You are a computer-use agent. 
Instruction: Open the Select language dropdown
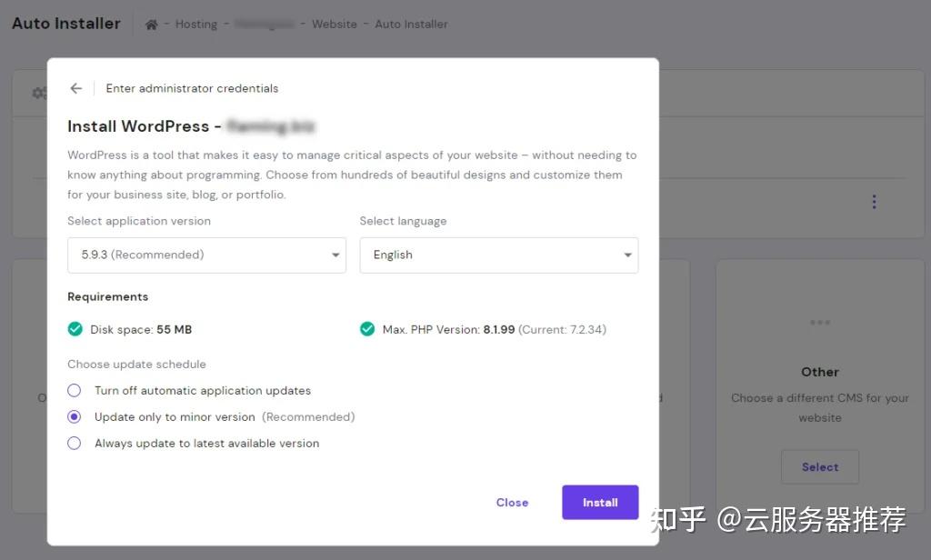pyautogui.click(x=499, y=255)
